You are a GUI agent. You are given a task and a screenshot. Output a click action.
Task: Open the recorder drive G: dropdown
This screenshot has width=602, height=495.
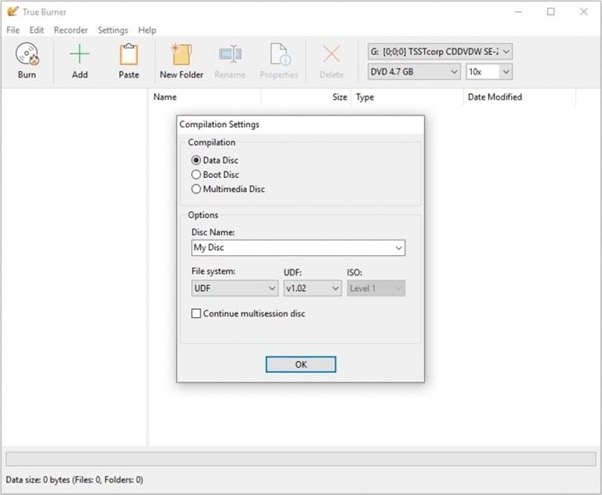(x=440, y=51)
